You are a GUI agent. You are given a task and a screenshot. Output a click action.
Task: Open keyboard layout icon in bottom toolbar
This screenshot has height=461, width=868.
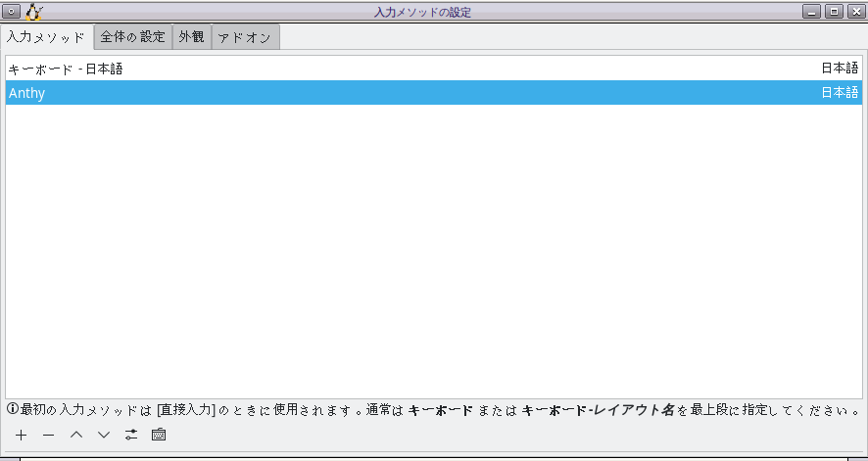click(x=159, y=435)
